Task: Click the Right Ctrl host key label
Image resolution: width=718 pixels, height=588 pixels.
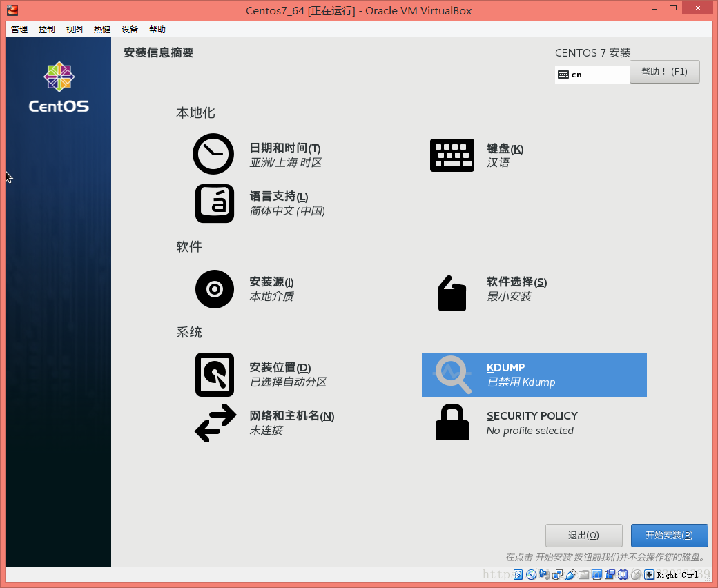Action: (x=677, y=575)
